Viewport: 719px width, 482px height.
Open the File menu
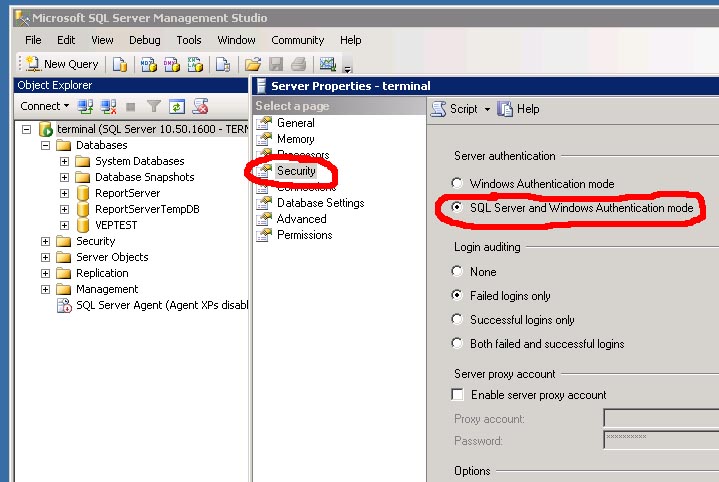coord(33,40)
